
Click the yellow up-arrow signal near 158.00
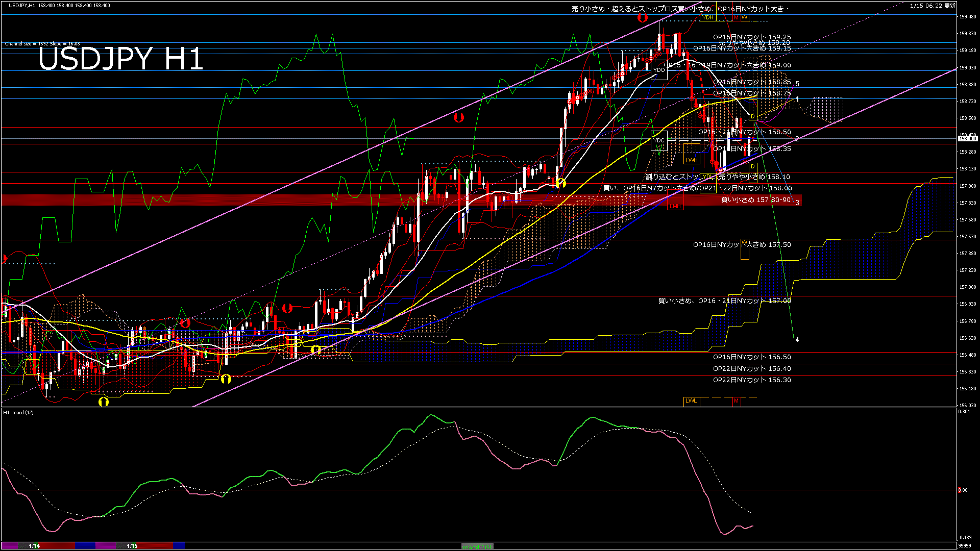[561, 183]
